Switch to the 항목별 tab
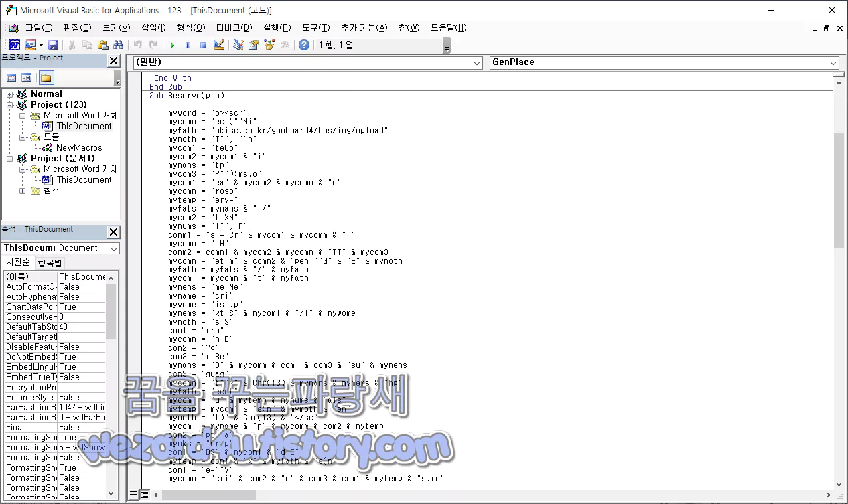 pyautogui.click(x=50, y=263)
